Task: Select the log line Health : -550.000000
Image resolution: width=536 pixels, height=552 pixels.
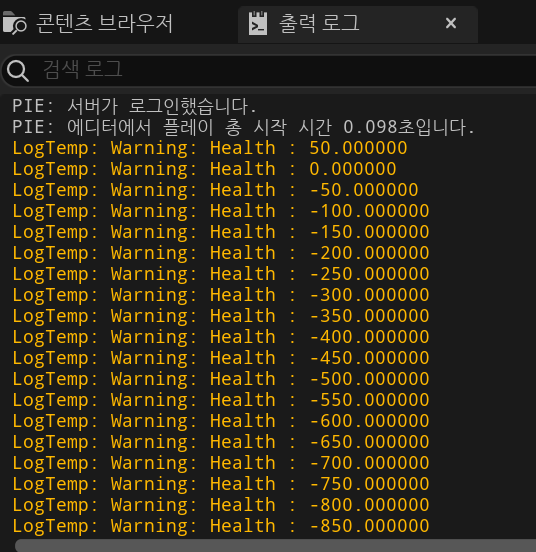Action: point(221,400)
